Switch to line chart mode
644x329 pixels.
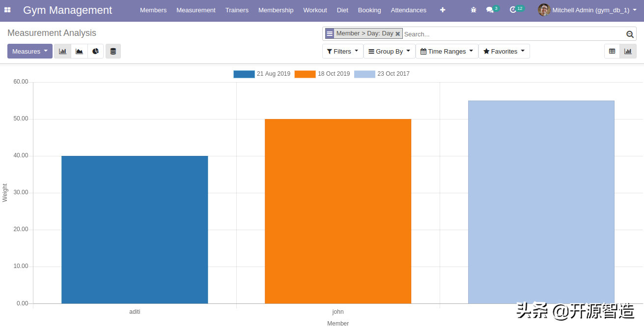[x=79, y=51]
